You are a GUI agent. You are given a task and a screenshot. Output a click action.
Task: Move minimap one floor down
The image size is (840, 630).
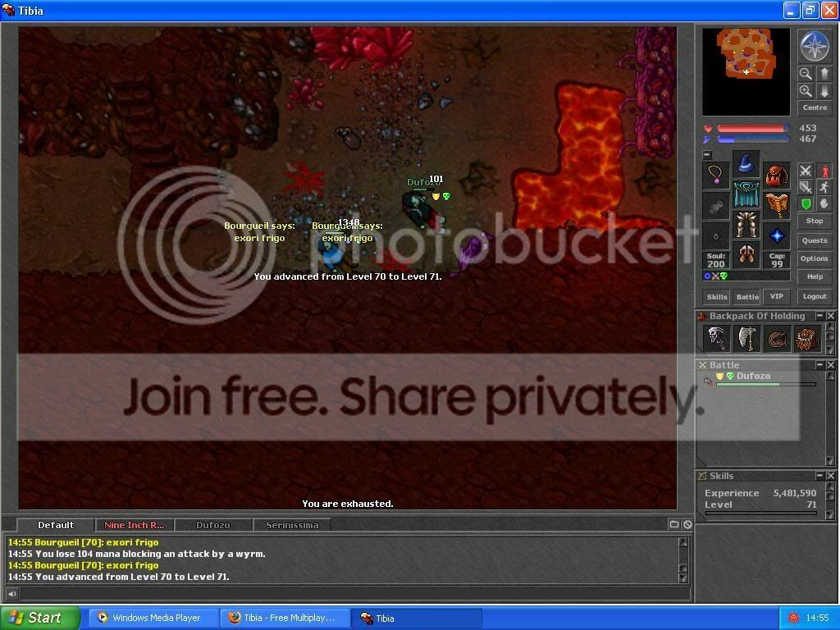824,91
